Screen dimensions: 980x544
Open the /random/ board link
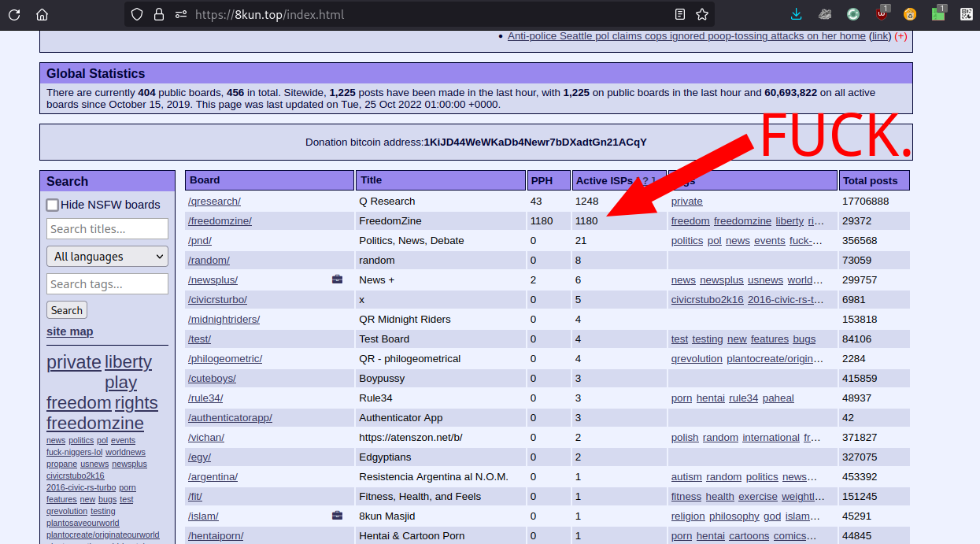[209, 261]
